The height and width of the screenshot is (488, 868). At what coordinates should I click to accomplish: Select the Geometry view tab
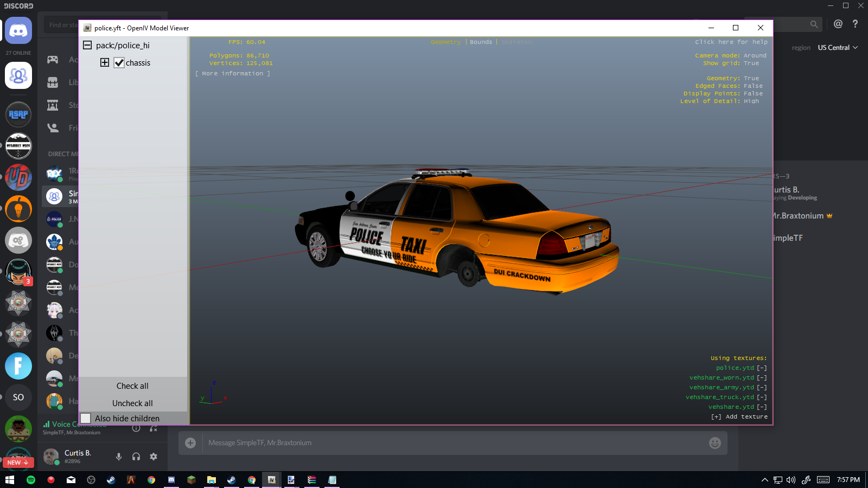coord(445,42)
